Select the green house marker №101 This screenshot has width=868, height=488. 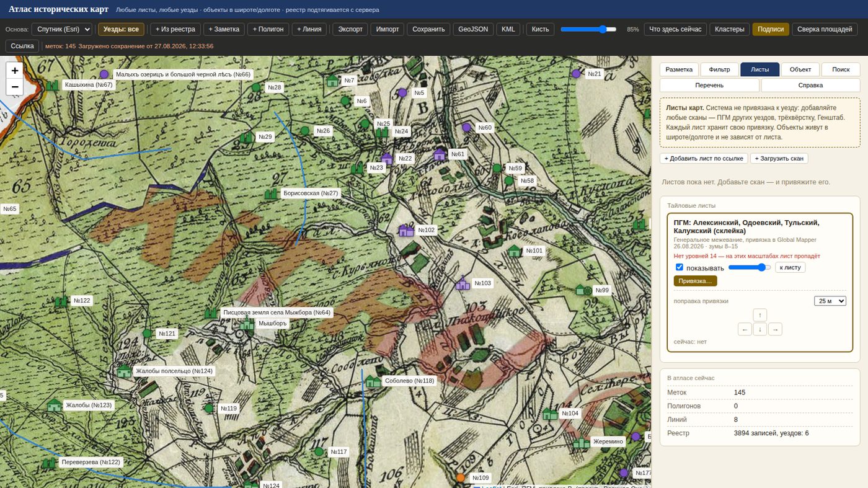pos(514,251)
